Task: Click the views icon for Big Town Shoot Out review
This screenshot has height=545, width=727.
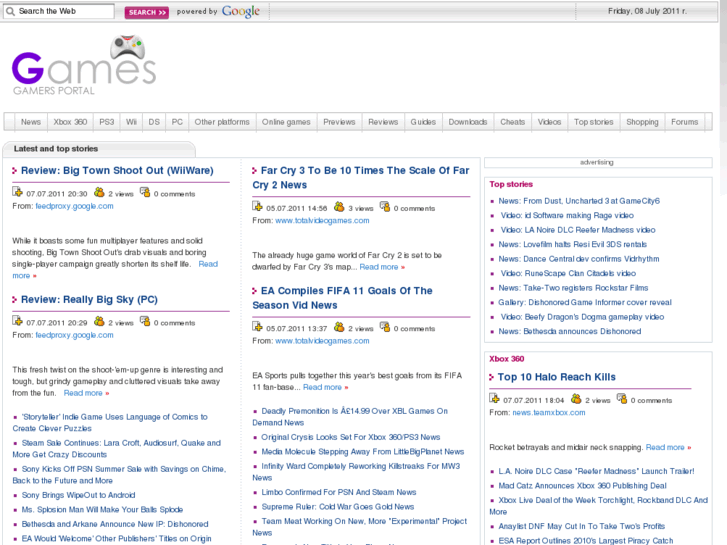Action: (x=99, y=192)
